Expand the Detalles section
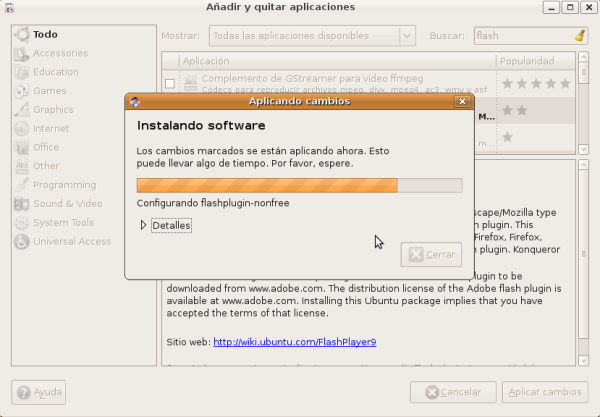This screenshot has width=600, height=417. coord(144,226)
